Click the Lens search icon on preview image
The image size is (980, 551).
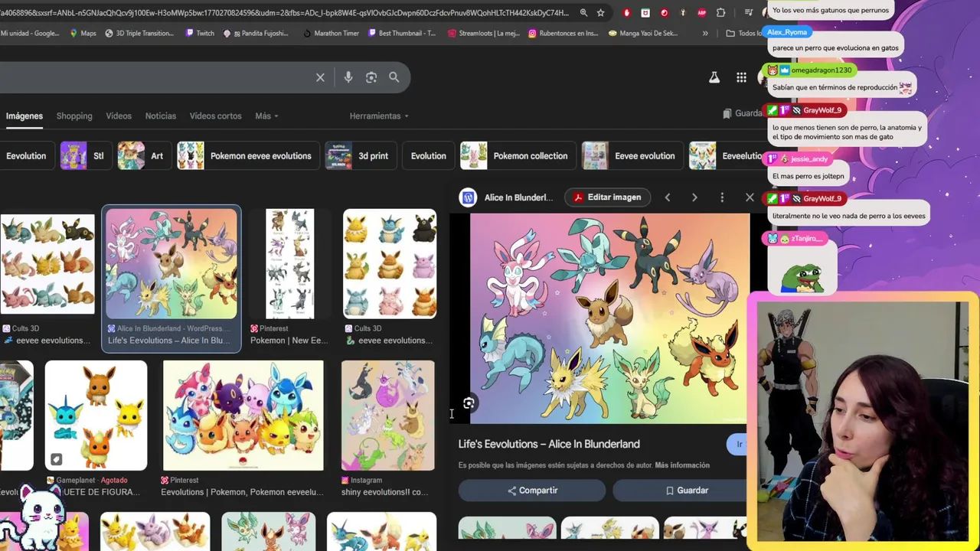pos(469,403)
